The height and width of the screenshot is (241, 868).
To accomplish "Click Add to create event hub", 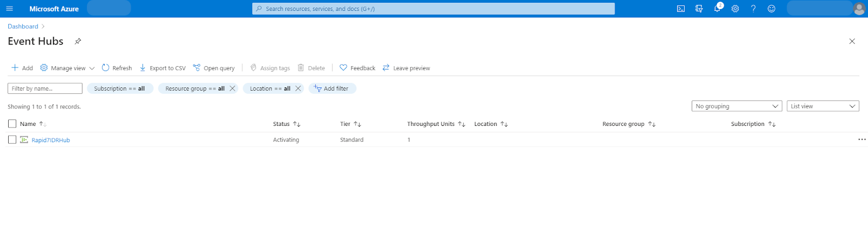I will [x=22, y=68].
